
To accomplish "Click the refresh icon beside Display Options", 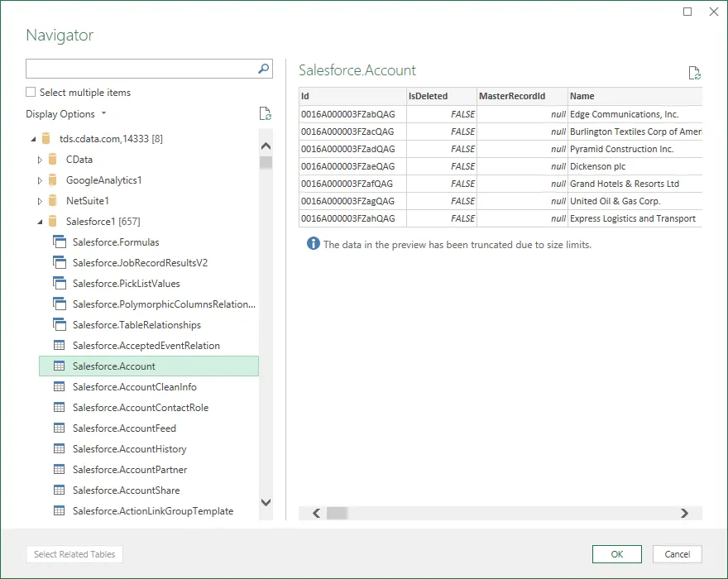I will (265, 114).
